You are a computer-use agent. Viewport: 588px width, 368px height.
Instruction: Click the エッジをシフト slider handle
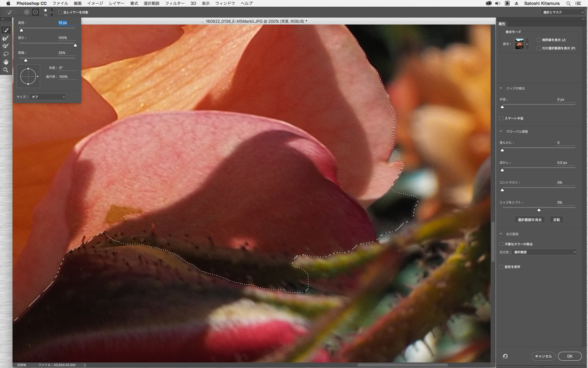(539, 210)
